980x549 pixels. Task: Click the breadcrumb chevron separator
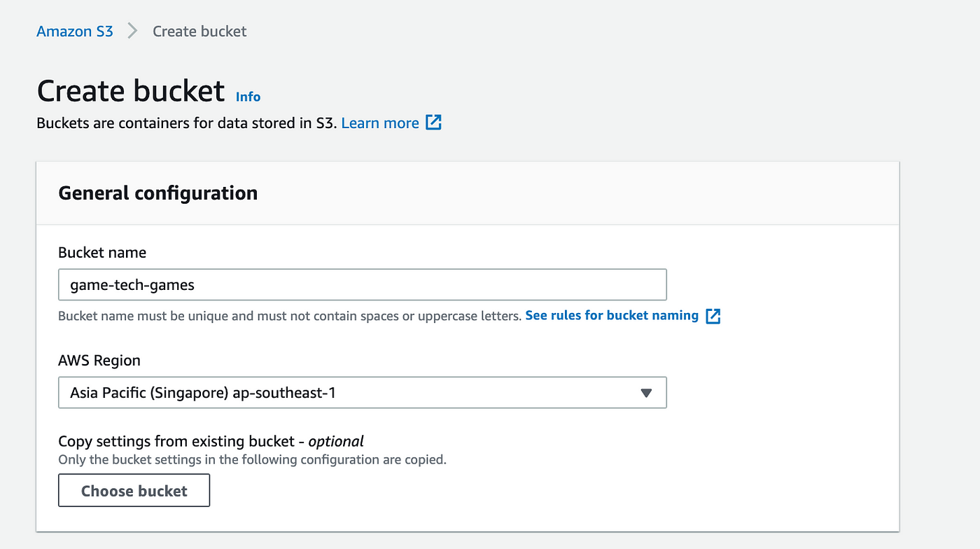133,32
